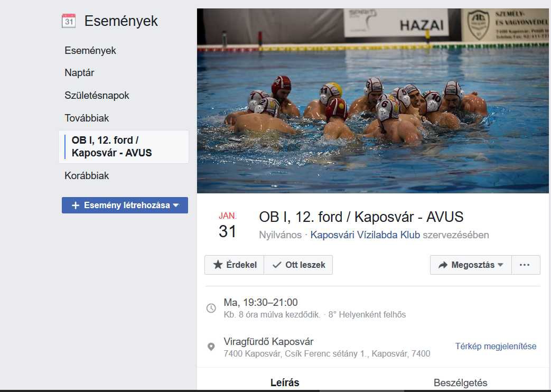This screenshot has width=551, height=392.
Task: Click the location pin icon beside Viragfürdő
Action: coord(211,347)
